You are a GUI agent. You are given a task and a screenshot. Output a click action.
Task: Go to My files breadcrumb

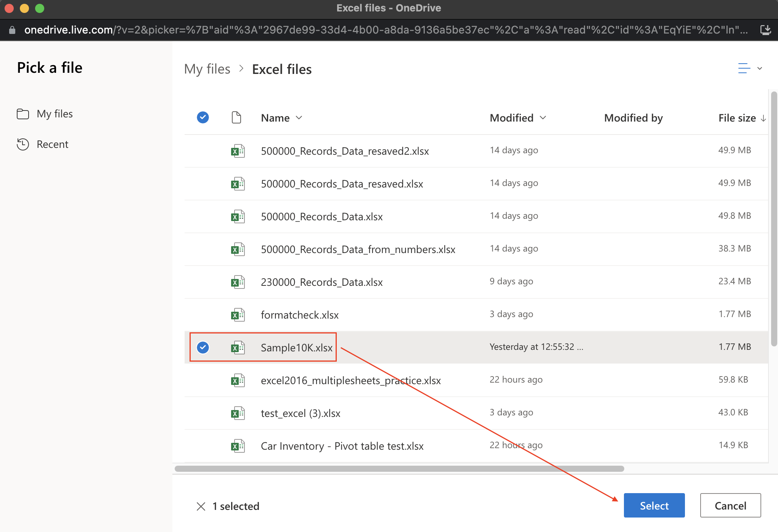coord(207,69)
